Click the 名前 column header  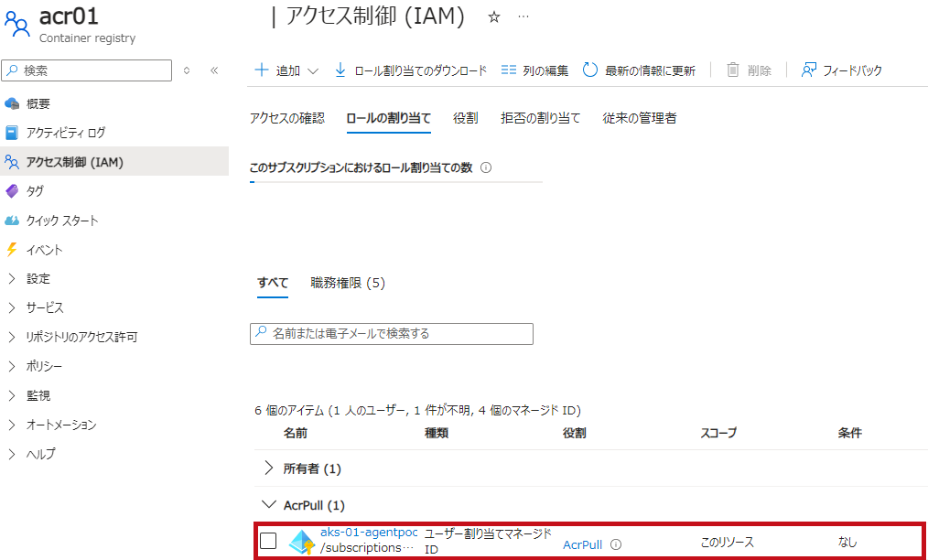click(296, 434)
